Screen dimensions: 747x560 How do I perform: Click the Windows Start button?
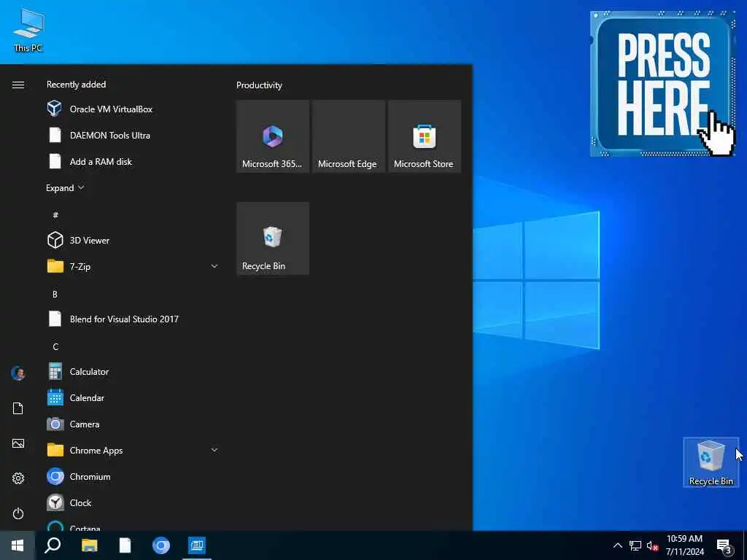(18, 545)
